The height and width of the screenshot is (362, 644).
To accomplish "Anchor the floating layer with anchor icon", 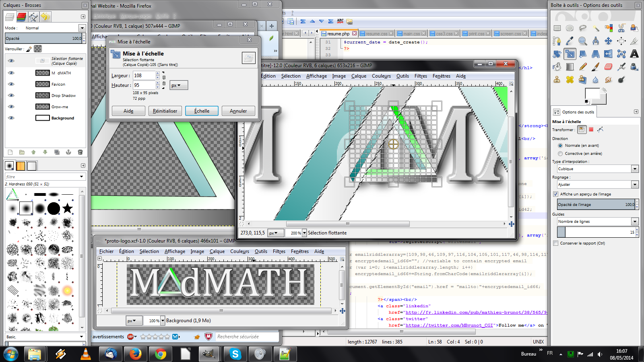I will [x=68, y=152].
